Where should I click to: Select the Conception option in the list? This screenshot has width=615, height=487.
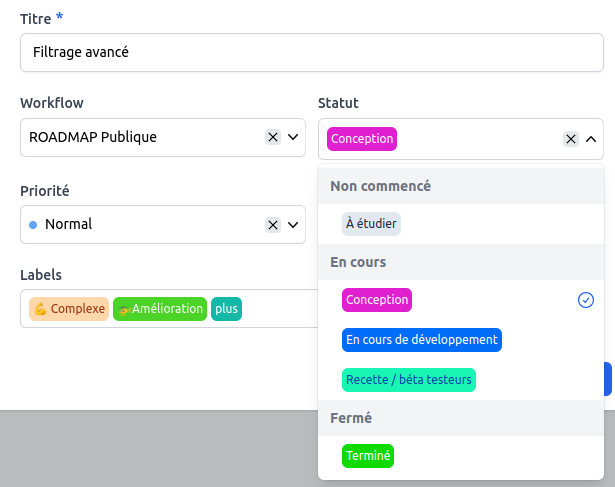coord(377,300)
